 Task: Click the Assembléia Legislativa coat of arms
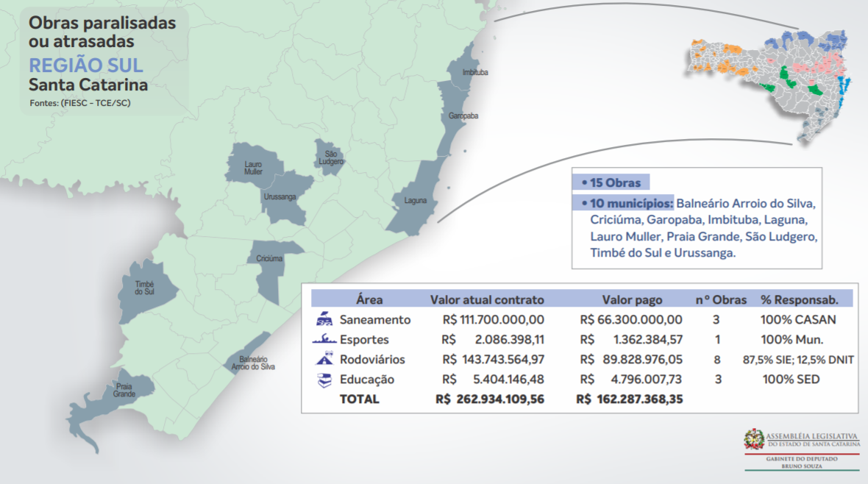(753, 439)
